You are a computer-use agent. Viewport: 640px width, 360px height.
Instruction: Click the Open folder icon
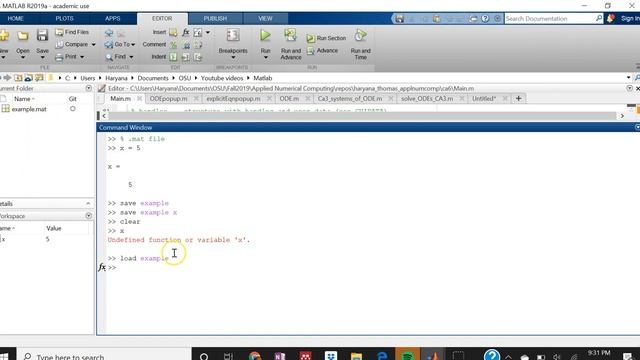point(23,36)
